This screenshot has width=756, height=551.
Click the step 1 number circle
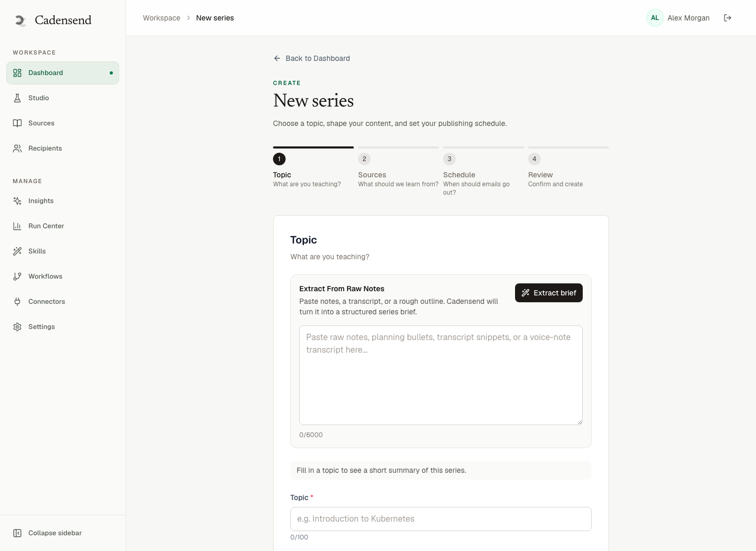279,159
